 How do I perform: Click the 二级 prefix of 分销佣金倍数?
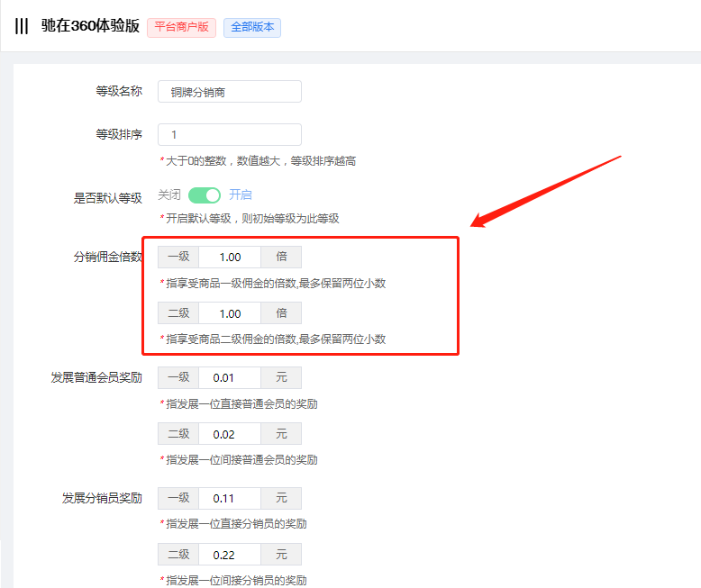(x=178, y=313)
